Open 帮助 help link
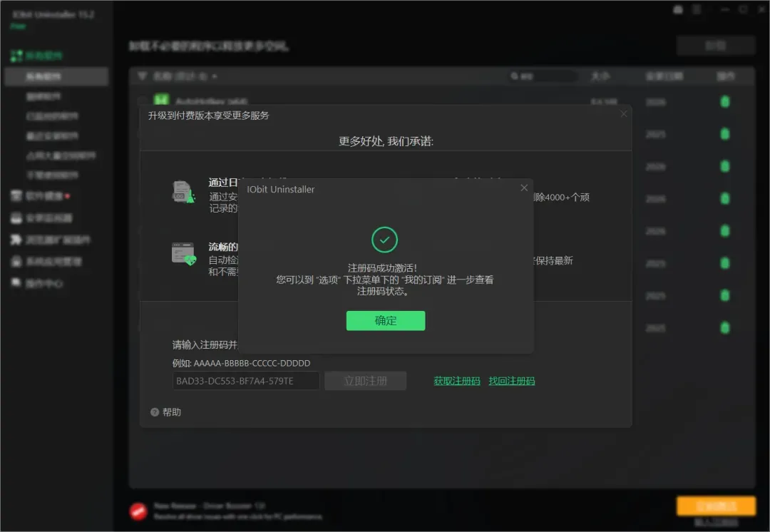The height and width of the screenshot is (532, 770). tap(172, 412)
